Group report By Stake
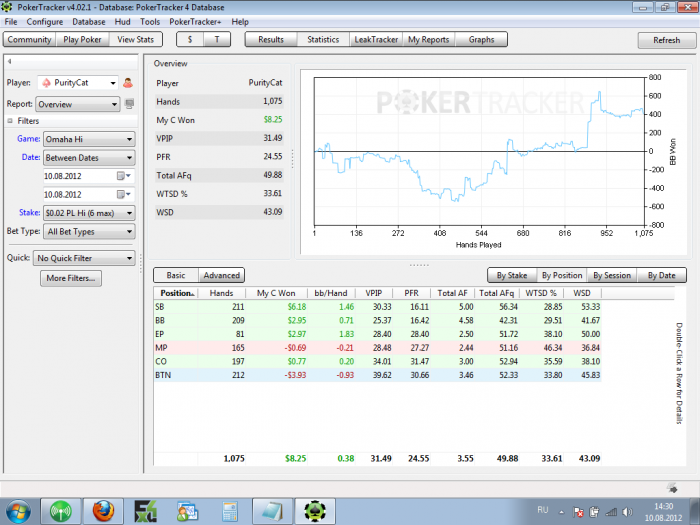Image resolution: width=700 pixels, height=525 pixels. pos(512,275)
